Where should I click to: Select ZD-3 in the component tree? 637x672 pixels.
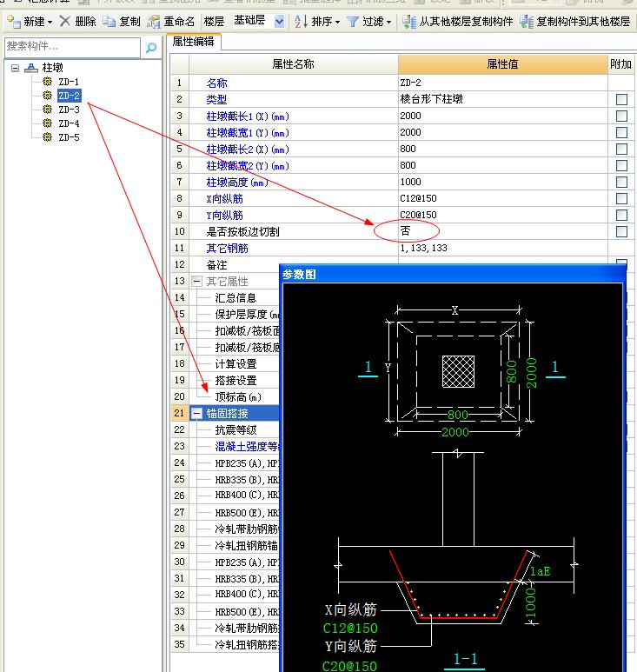69,110
